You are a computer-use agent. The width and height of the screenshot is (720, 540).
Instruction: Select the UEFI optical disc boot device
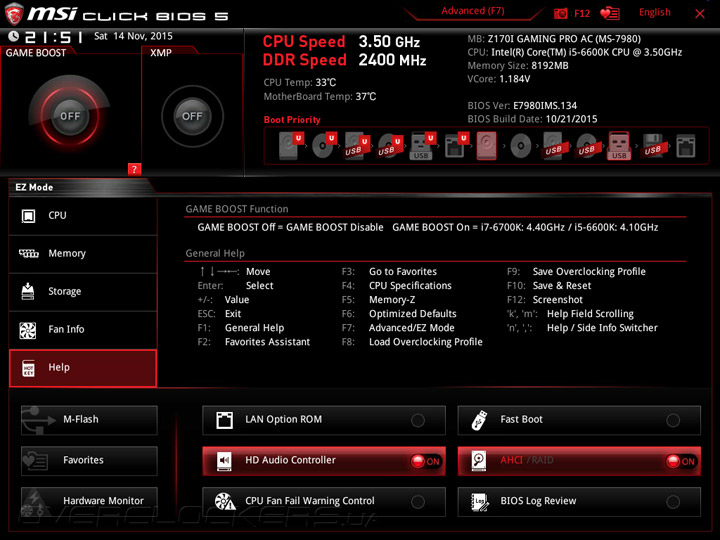pyautogui.click(x=324, y=146)
